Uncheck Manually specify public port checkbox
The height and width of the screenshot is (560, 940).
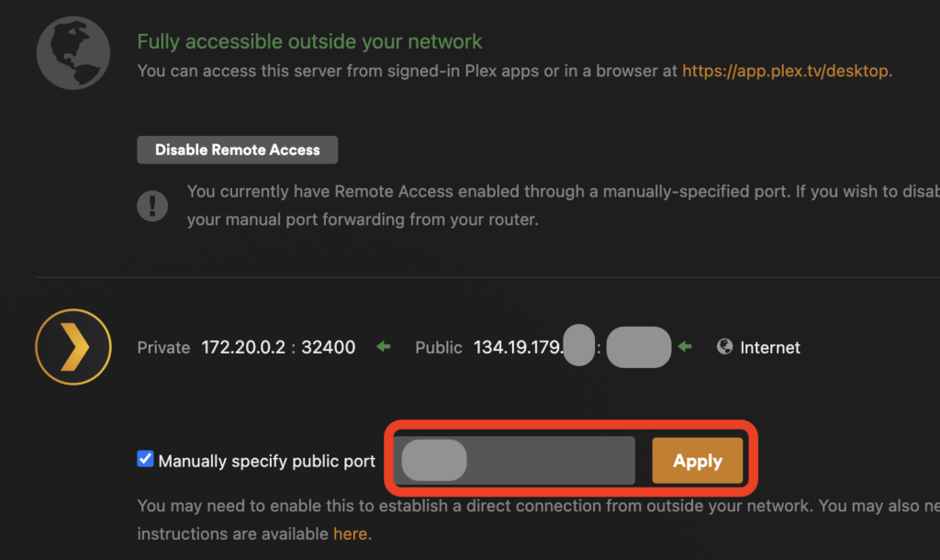pyautogui.click(x=145, y=460)
